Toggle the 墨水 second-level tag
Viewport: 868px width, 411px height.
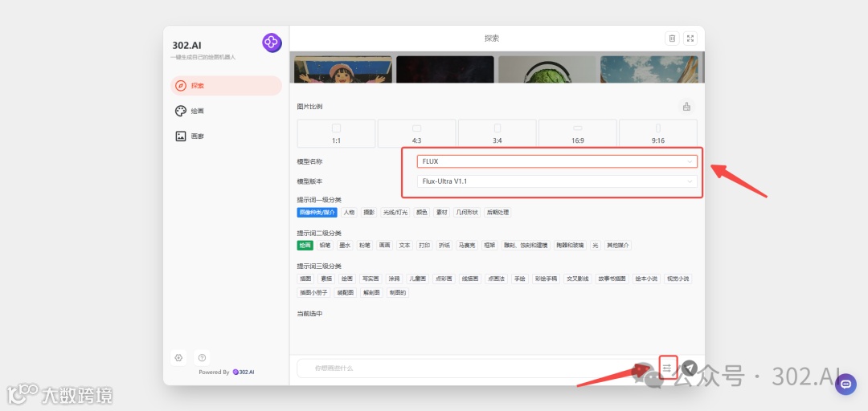click(345, 245)
